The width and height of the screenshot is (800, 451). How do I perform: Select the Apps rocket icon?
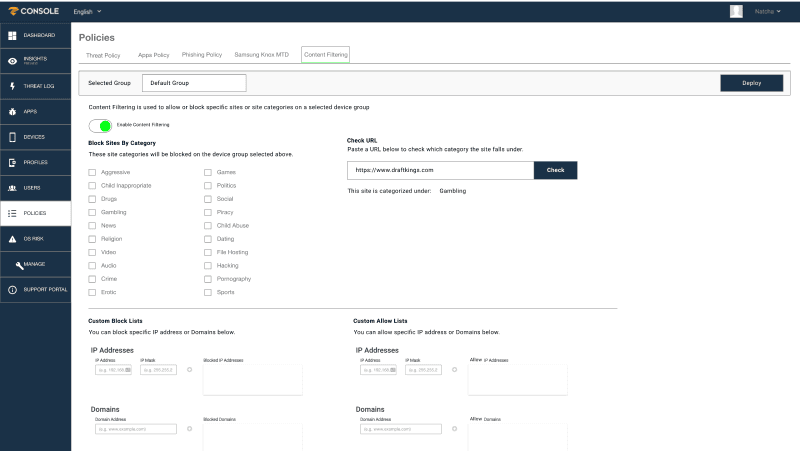[12, 111]
